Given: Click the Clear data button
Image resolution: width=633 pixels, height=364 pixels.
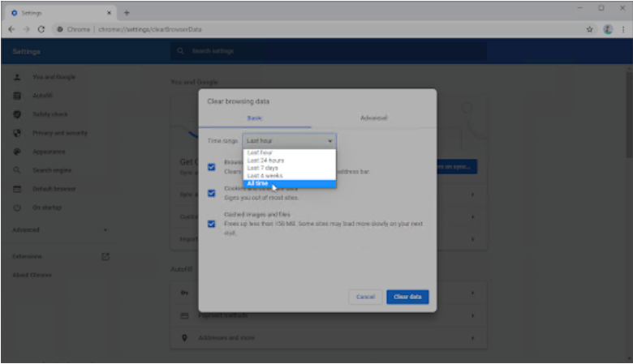Looking at the screenshot, I should click(x=407, y=297).
